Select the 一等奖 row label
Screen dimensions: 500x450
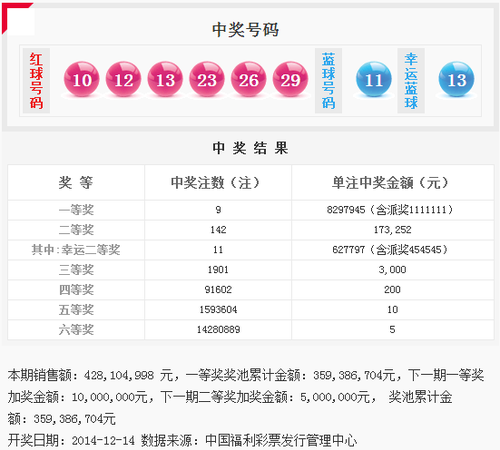tap(76, 210)
